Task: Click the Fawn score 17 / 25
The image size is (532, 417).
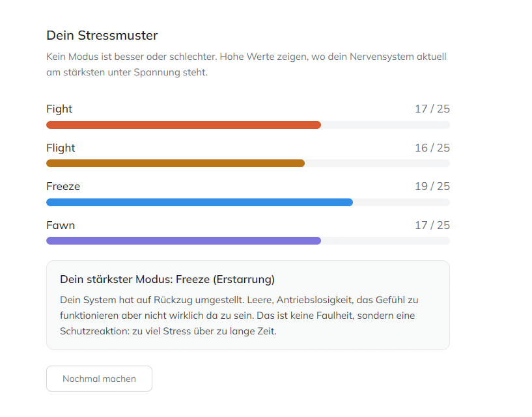Action: point(432,225)
